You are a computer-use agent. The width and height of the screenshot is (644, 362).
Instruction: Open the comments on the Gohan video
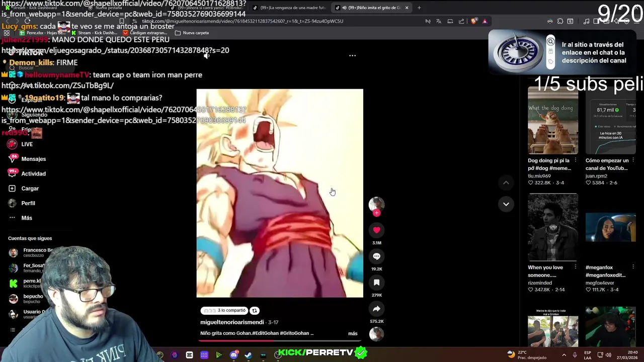pyautogui.click(x=376, y=256)
